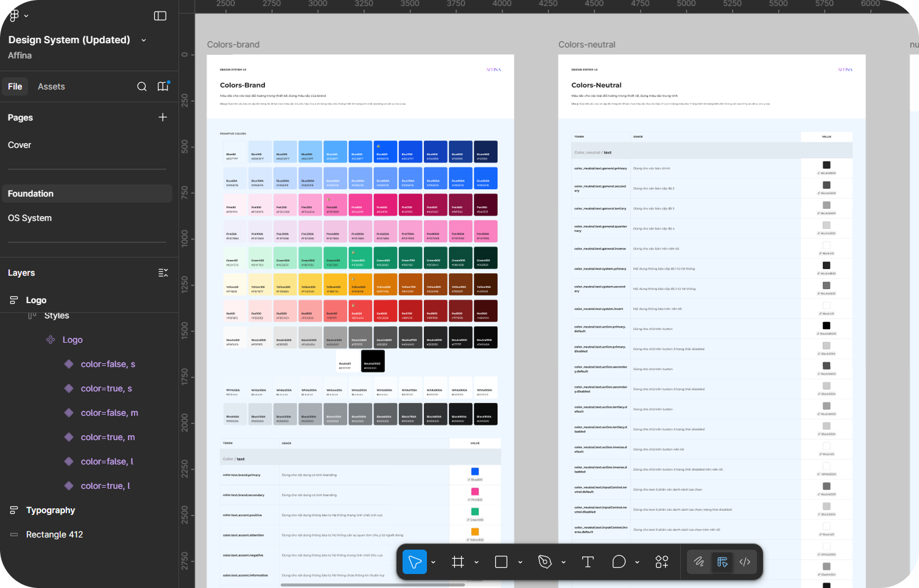Select the Rectangle shape tool
Image resolution: width=919 pixels, height=588 pixels.
[x=502, y=562]
